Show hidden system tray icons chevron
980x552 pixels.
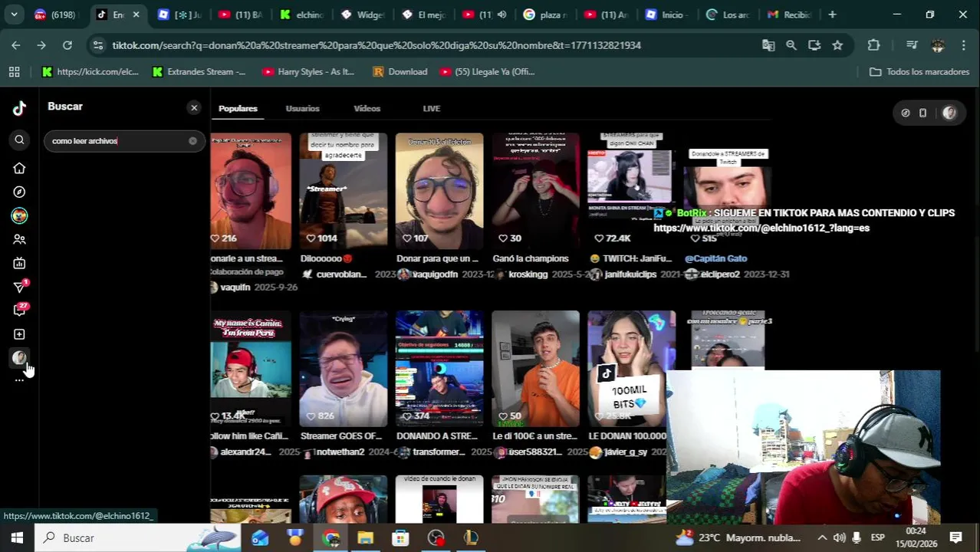822,538
